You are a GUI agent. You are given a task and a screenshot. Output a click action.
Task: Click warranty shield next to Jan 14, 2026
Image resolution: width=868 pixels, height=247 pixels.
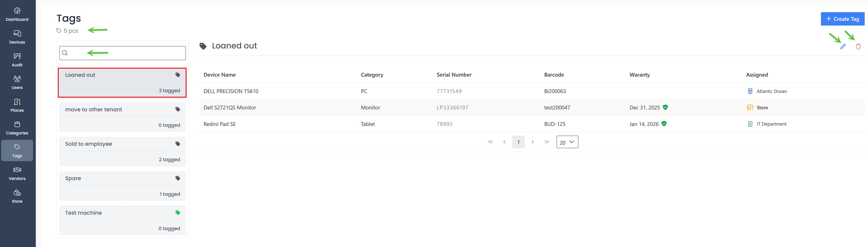(664, 124)
